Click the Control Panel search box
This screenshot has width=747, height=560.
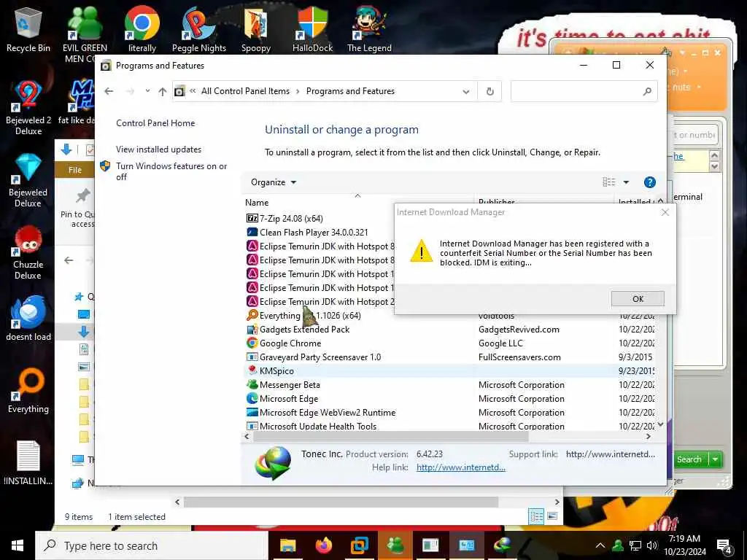[x=584, y=91]
